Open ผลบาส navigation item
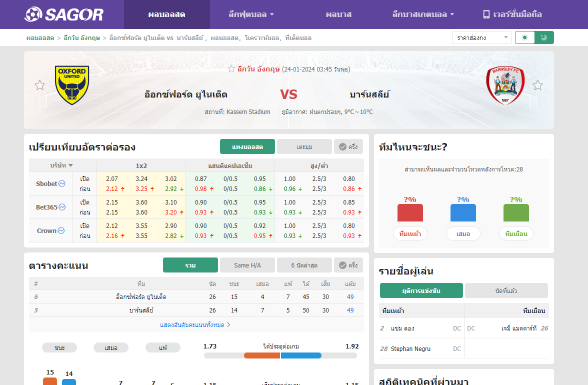 (x=338, y=14)
